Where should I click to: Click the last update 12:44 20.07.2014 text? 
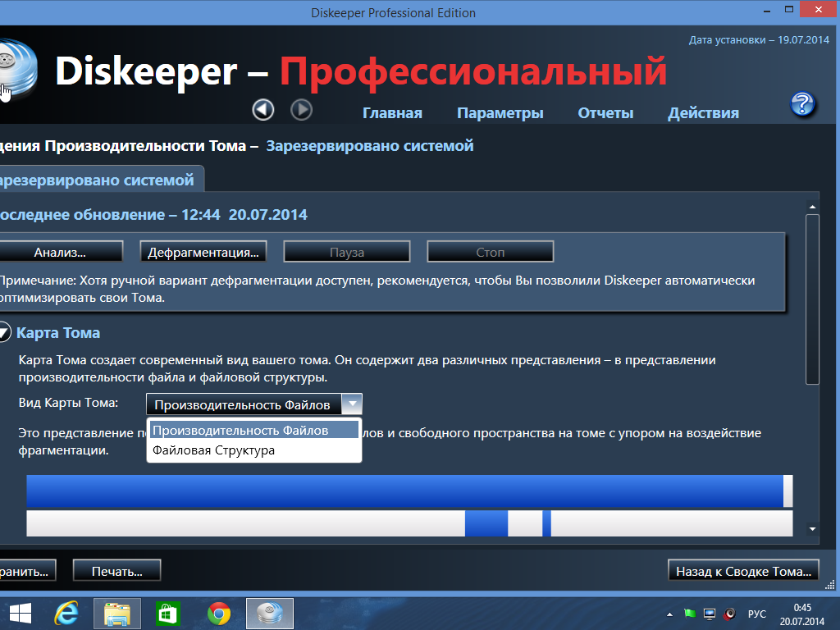pos(153,215)
